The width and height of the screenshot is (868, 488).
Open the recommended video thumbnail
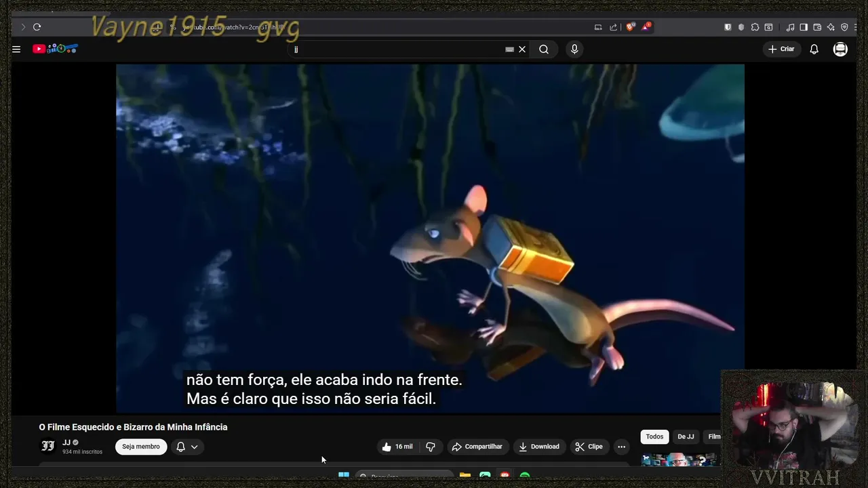click(x=680, y=460)
